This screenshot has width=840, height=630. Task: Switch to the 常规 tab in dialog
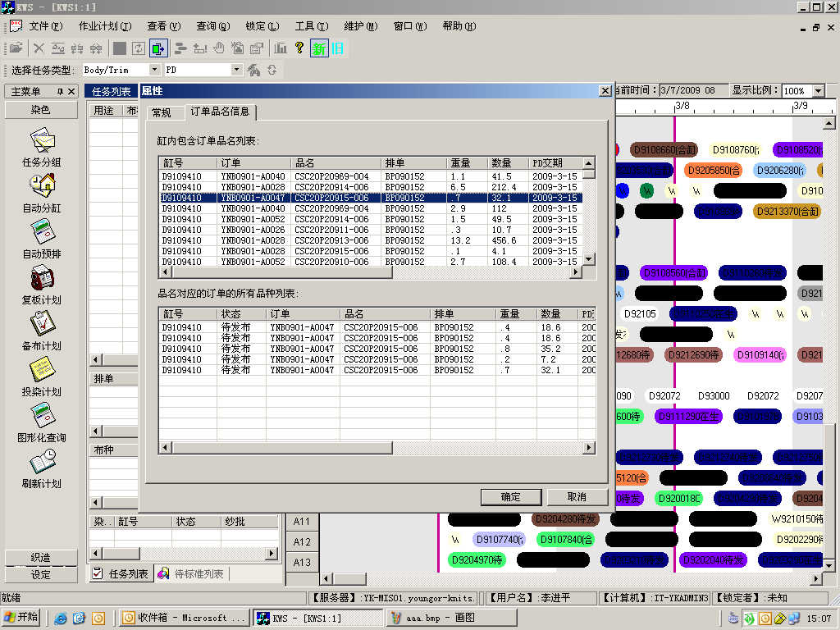[x=162, y=112]
